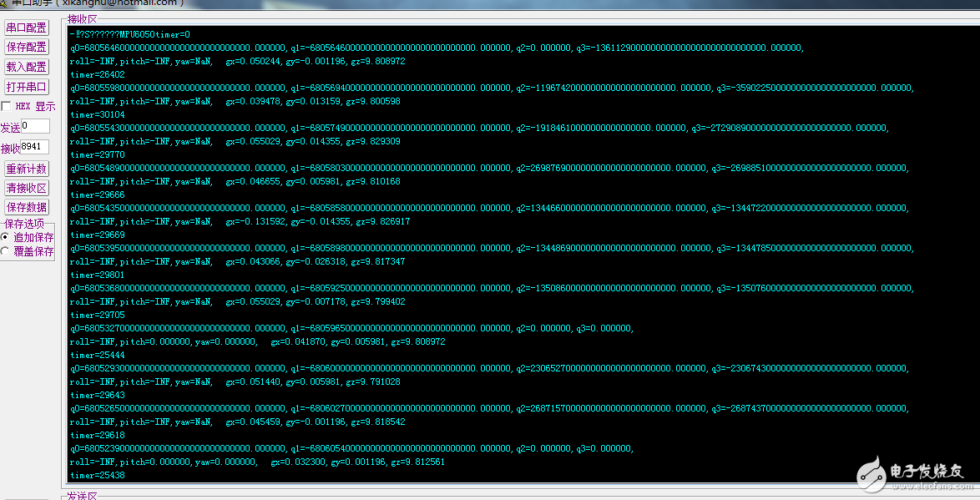Click the text timer=29770
980x500 pixels.
(98, 154)
